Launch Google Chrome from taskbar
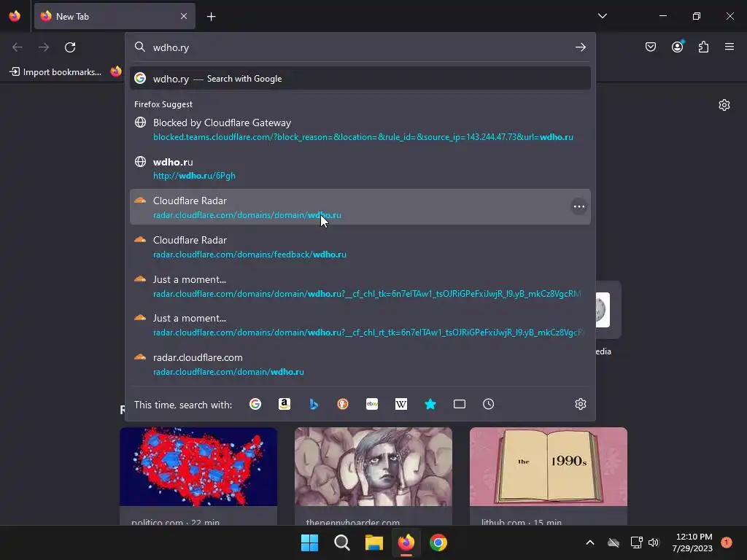Screen dimensions: 747x560 pos(438,542)
